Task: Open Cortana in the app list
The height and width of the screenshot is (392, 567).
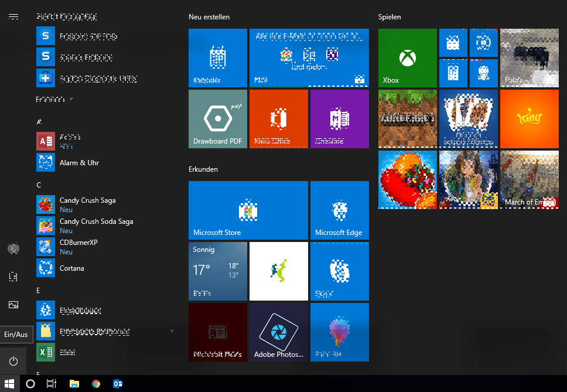Action: click(x=105, y=268)
